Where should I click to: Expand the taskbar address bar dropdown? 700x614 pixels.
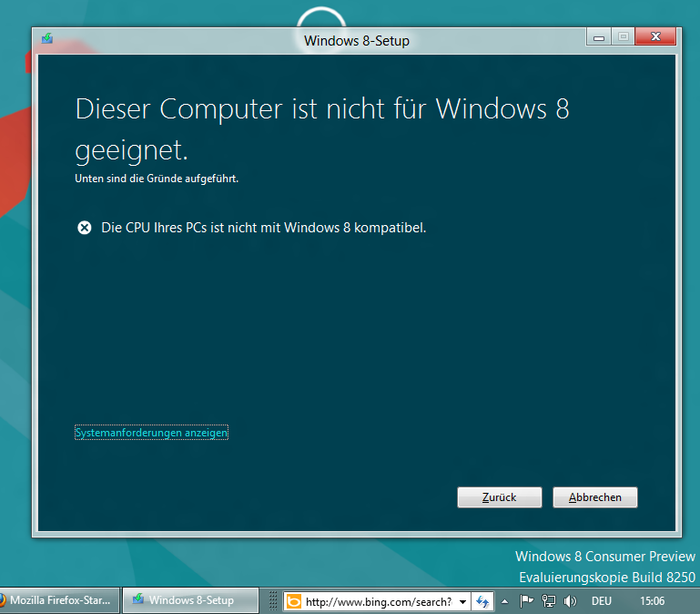pyautogui.click(x=463, y=602)
